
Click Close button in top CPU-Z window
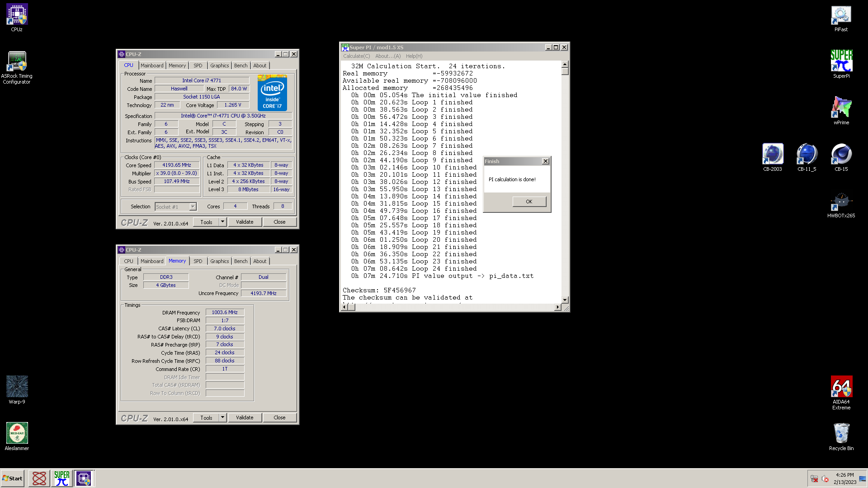279,222
